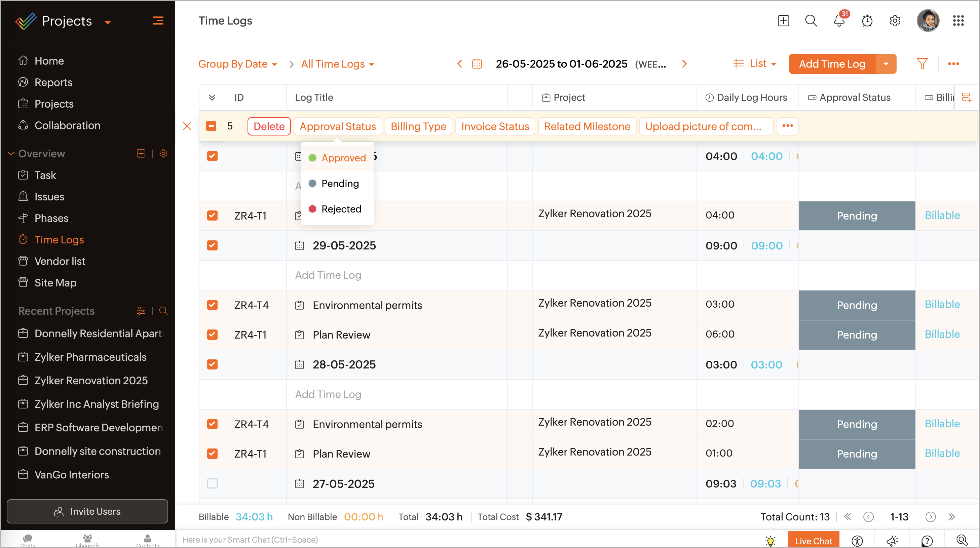Image resolution: width=980 pixels, height=548 pixels.
Task: Expand the Group By Date dropdown
Action: click(237, 64)
